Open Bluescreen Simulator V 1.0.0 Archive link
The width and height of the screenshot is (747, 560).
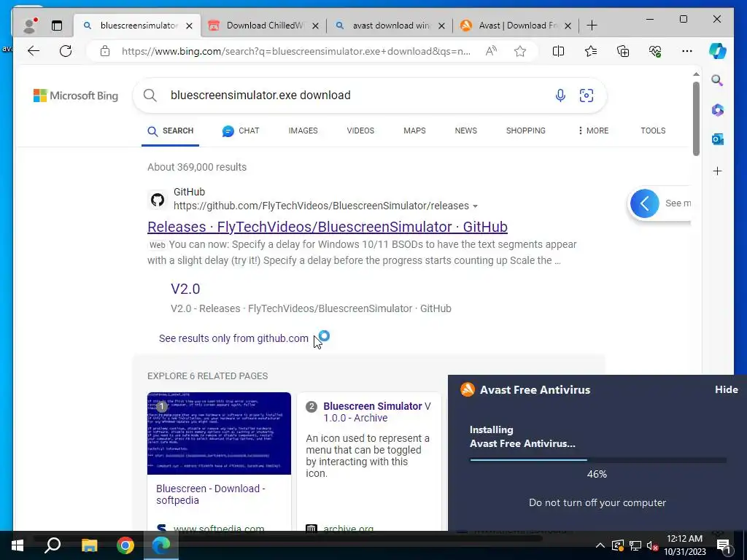coord(376,412)
